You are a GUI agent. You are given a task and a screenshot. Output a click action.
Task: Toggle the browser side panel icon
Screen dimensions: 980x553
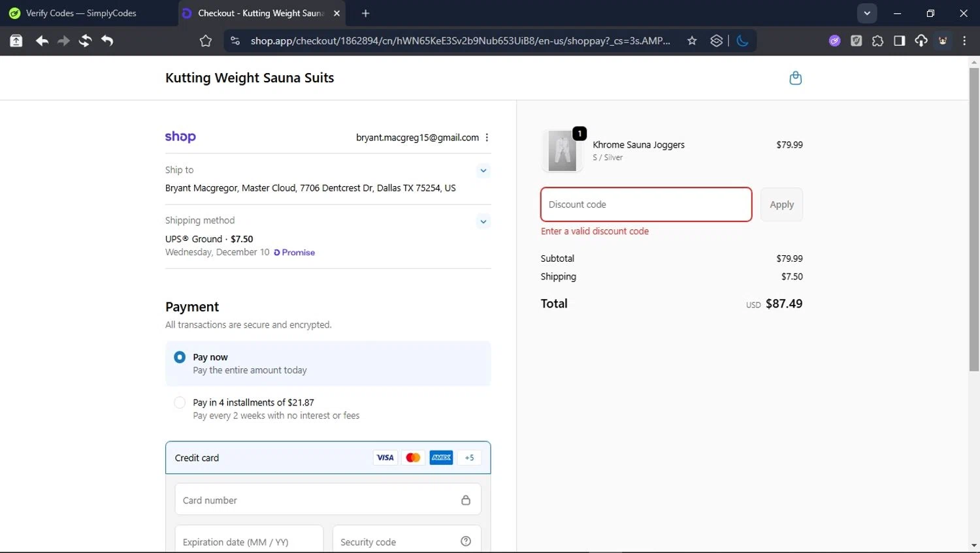point(900,40)
